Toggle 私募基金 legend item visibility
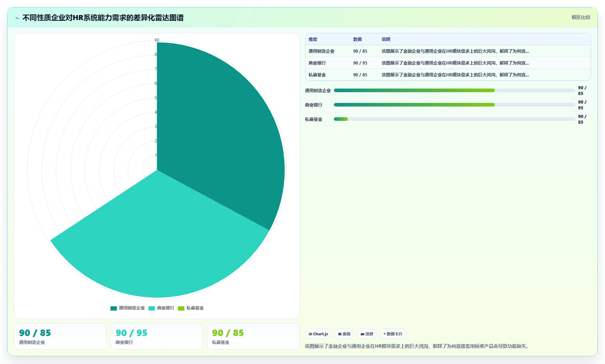605x364 pixels. point(191,308)
